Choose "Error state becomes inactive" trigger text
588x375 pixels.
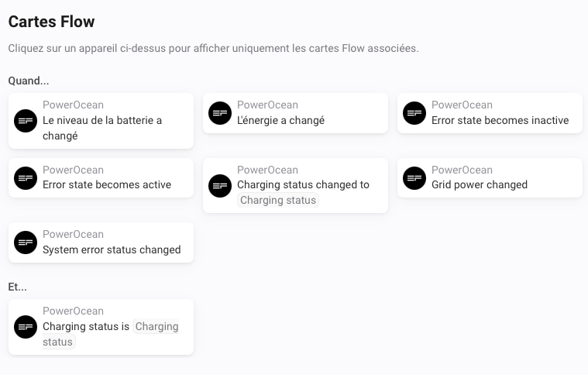coord(500,120)
